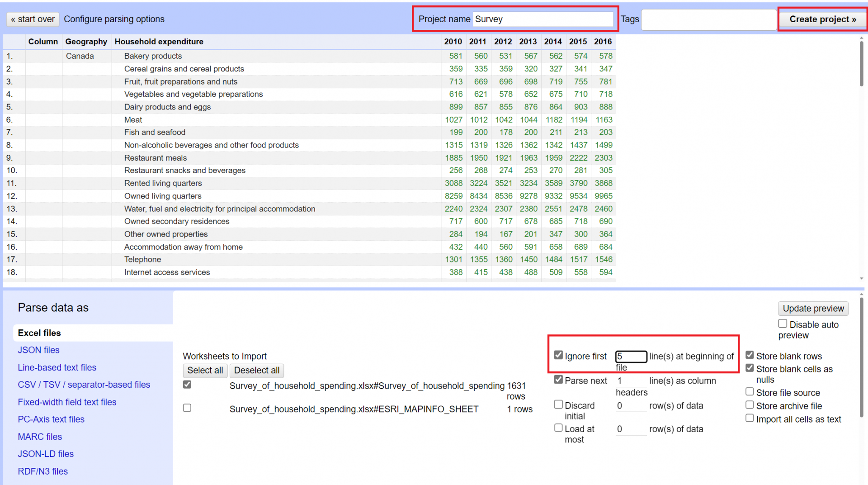Select CSV / TSV / separator-based files
This screenshot has width=868, height=485.
pyautogui.click(x=84, y=385)
